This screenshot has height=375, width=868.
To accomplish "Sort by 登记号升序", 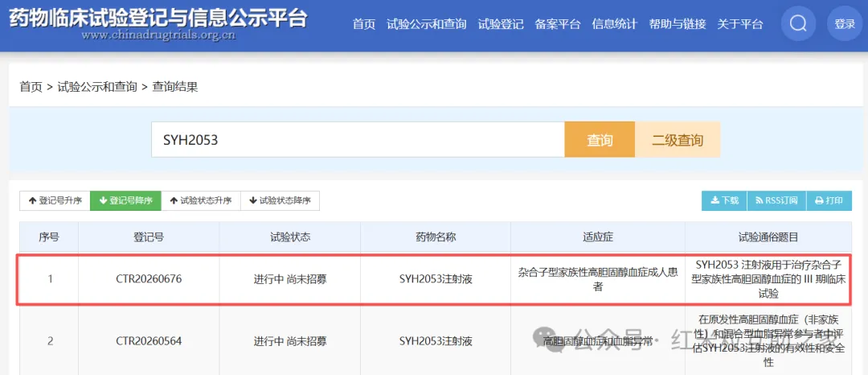I will tap(55, 200).
